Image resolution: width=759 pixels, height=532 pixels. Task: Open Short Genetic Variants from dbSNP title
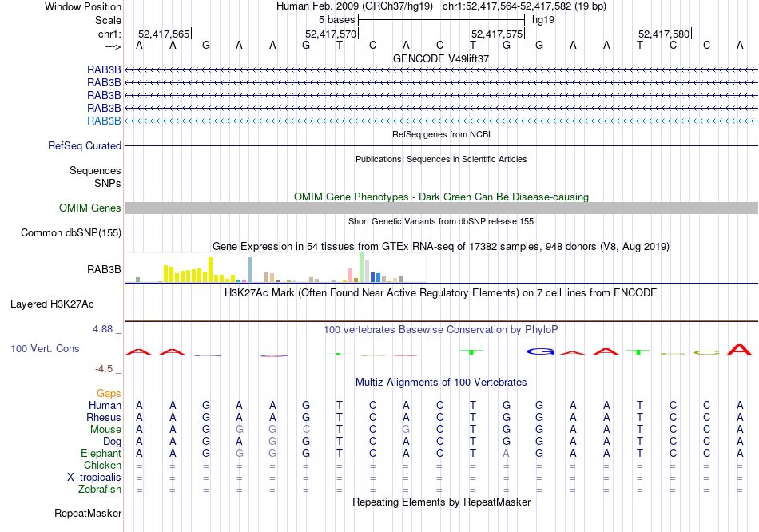point(441,222)
